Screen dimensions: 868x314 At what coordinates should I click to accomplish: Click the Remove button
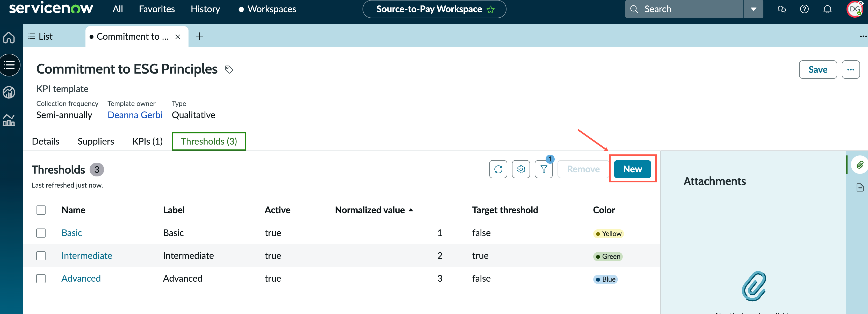point(583,169)
